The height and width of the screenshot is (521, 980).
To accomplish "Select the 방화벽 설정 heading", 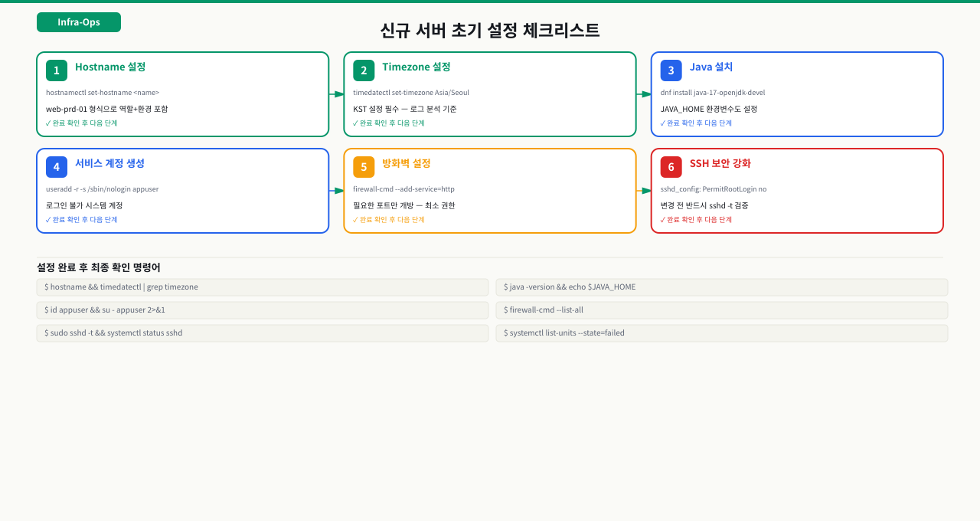I will (x=407, y=163).
